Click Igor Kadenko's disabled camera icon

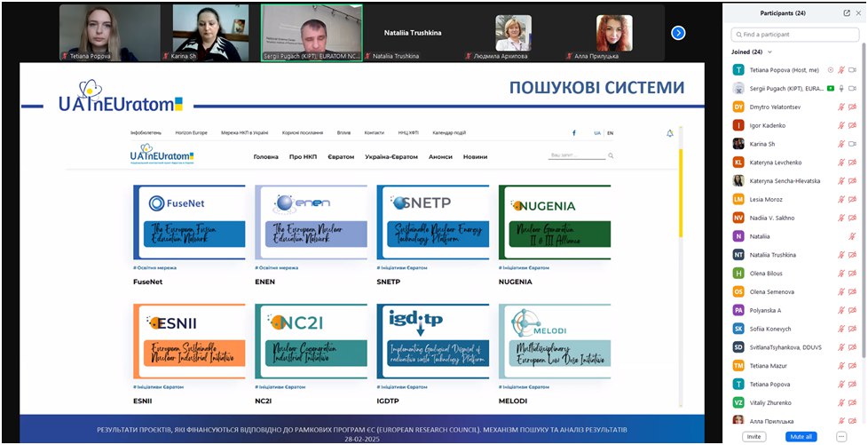pos(853,125)
